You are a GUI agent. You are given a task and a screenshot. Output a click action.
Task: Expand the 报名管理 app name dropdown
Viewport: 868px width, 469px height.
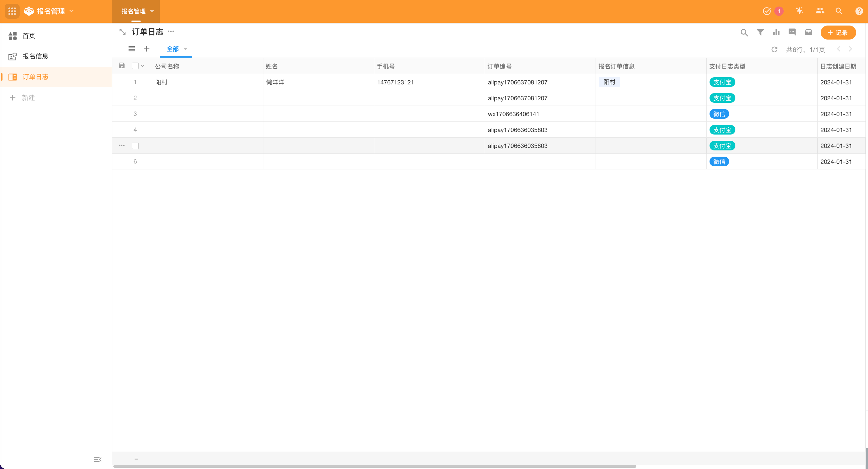(71, 11)
